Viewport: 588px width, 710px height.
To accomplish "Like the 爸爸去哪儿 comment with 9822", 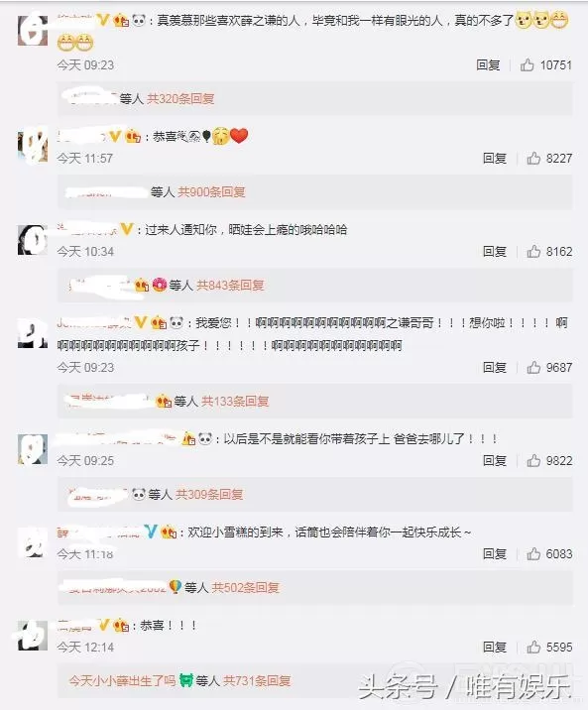I will click(533, 460).
